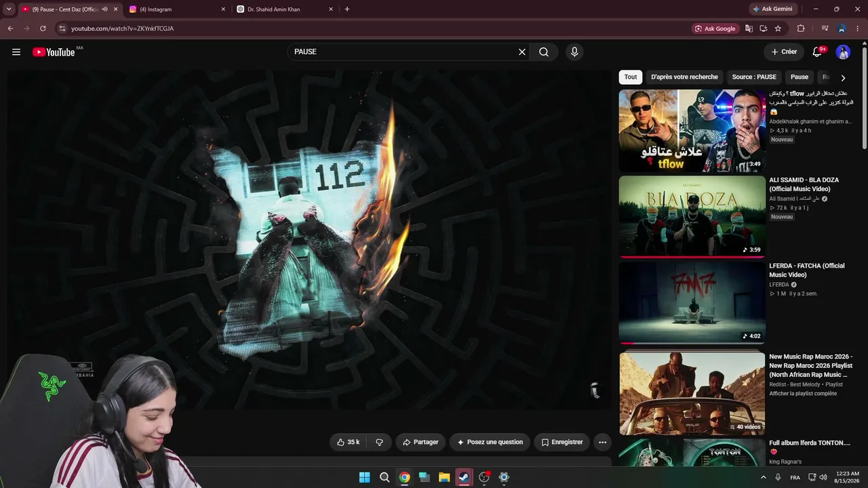Image resolution: width=868 pixels, height=488 pixels.
Task: Mute the YouTube tab audio indicator
Action: [104, 9]
